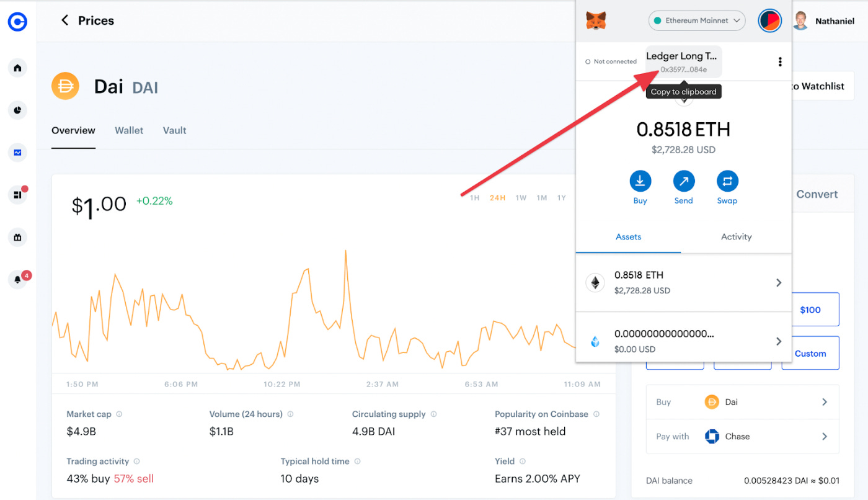Open the trade chart icon in the sidebar

pos(17,153)
